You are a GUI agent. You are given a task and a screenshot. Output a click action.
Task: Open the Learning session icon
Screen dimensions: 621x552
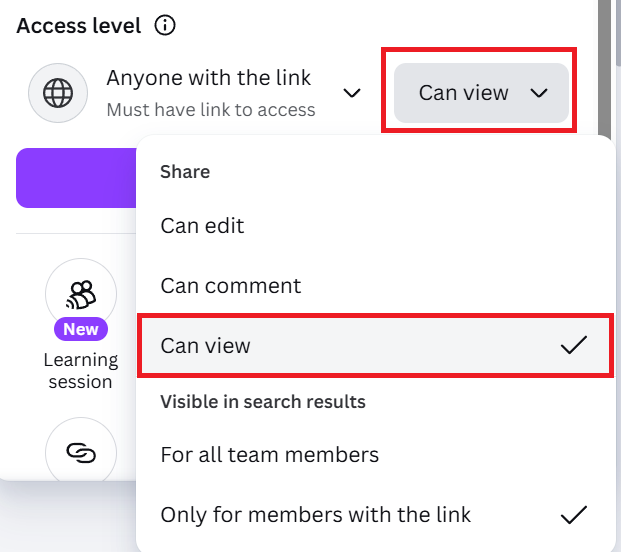point(81,293)
